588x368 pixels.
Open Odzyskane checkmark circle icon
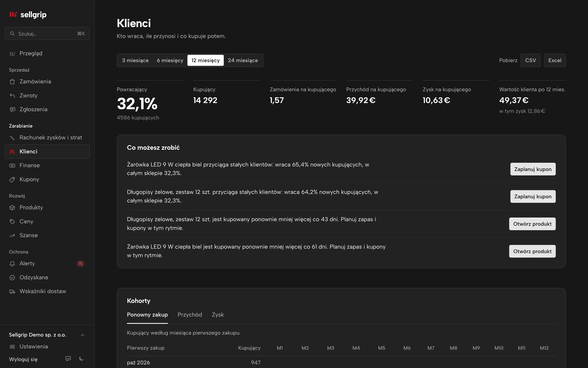pos(12,277)
